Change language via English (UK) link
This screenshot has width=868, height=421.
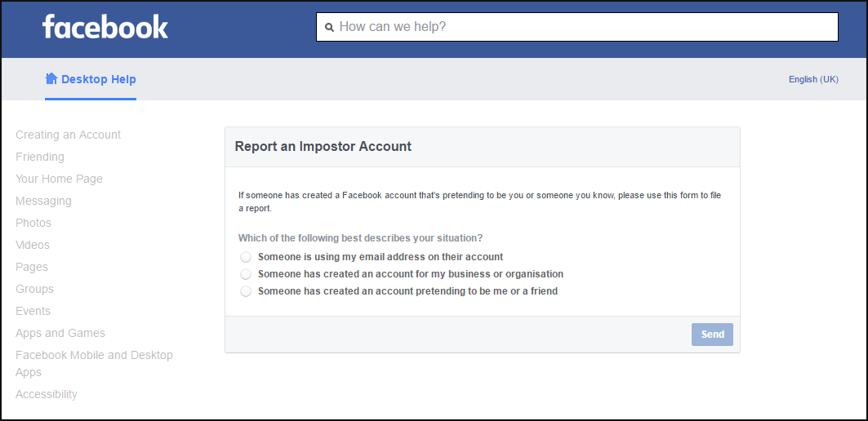tap(813, 80)
